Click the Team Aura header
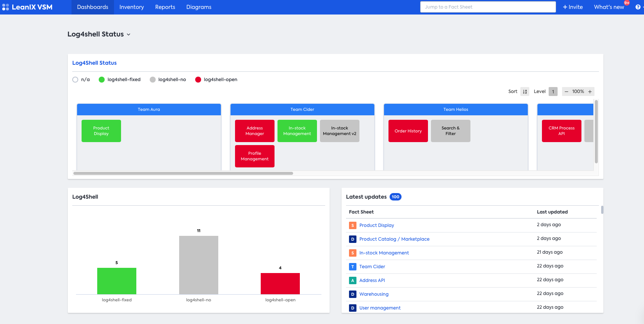This screenshot has height=324, width=644. 149,109
